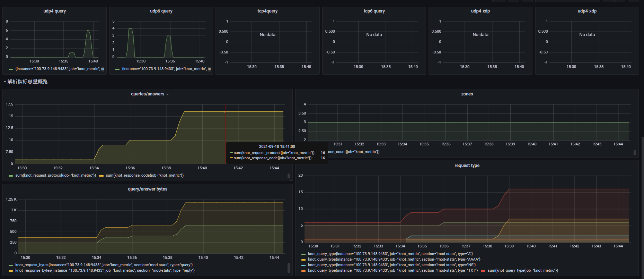
Task: Open the query/answer bytes panel title menu
Action: [148, 189]
